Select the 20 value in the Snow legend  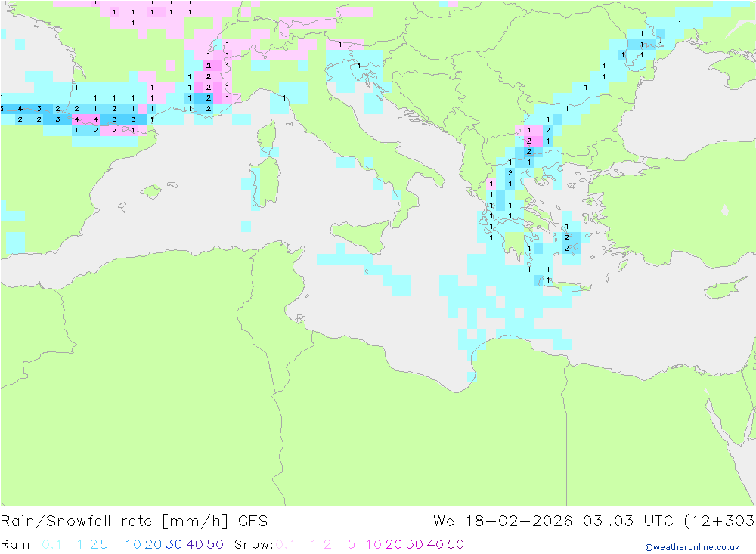(394, 544)
